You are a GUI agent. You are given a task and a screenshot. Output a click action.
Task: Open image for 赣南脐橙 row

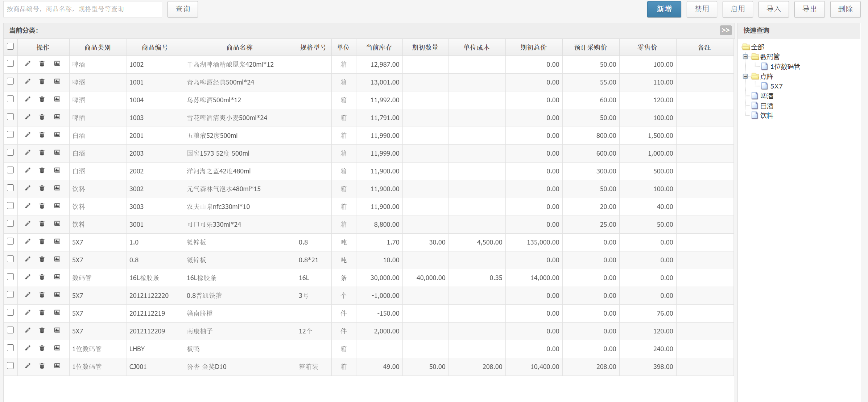point(57,313)
